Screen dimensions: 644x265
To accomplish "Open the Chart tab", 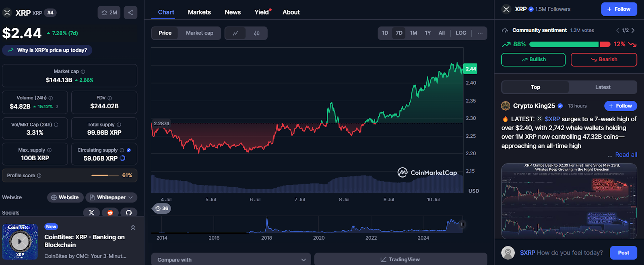I will [166, 12].
